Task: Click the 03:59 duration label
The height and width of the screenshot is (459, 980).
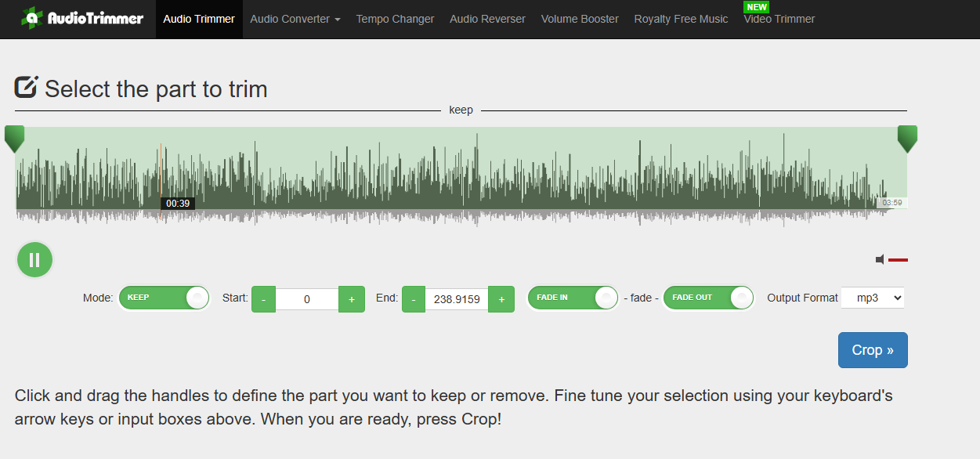Action: point(892,203)
